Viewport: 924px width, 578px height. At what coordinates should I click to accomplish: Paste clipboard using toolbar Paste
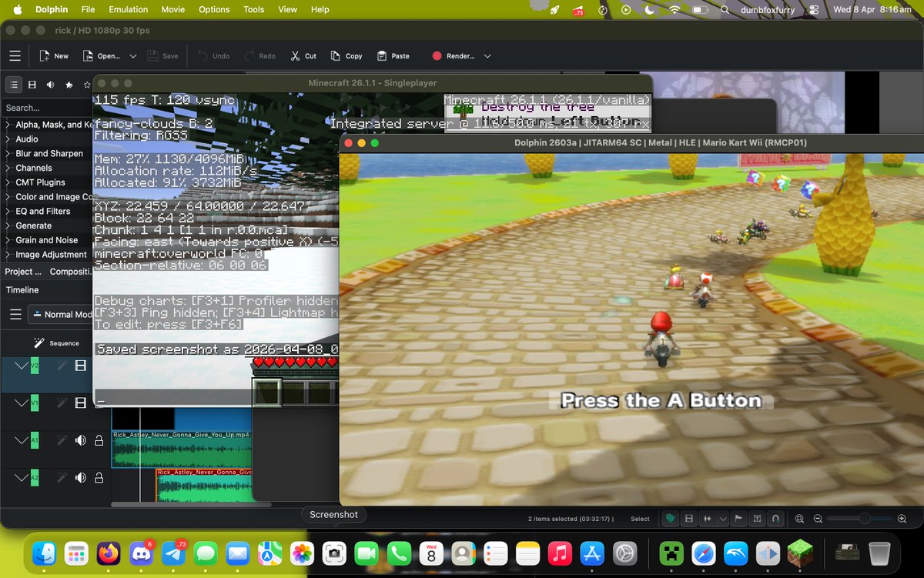(393, 55)
